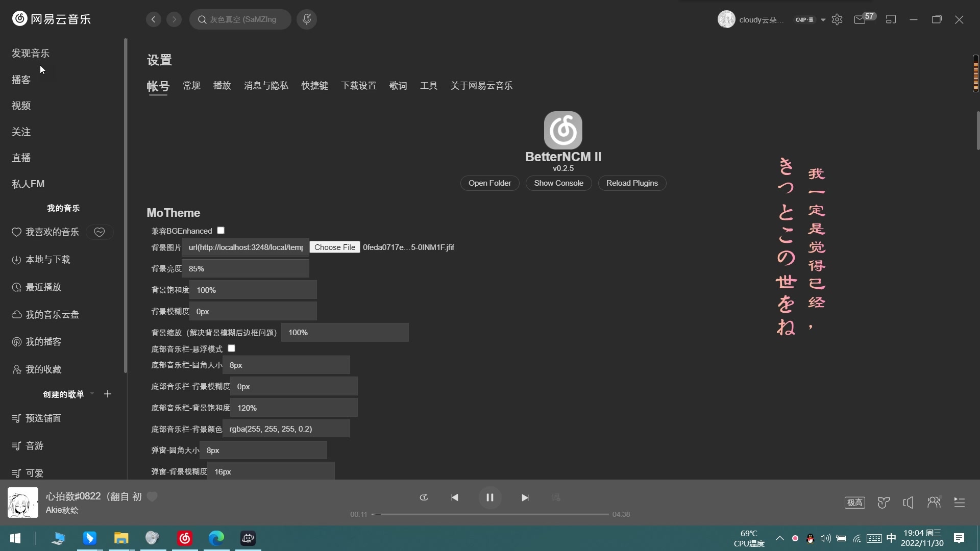The width and height of the screenshot is (980, 551).
Task: Toggle the 底部音乐栏-悬浮模式 checkbox
Action: click(x=231, y=348)
